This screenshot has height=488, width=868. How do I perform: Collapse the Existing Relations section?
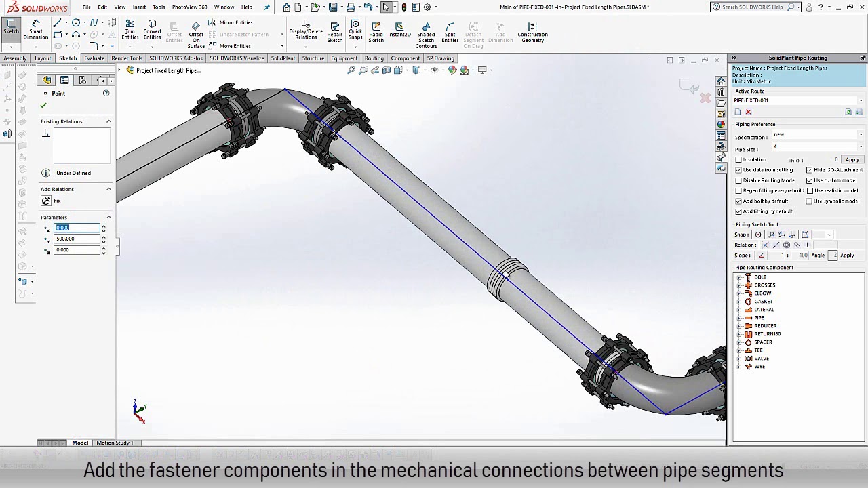point(108,121)
